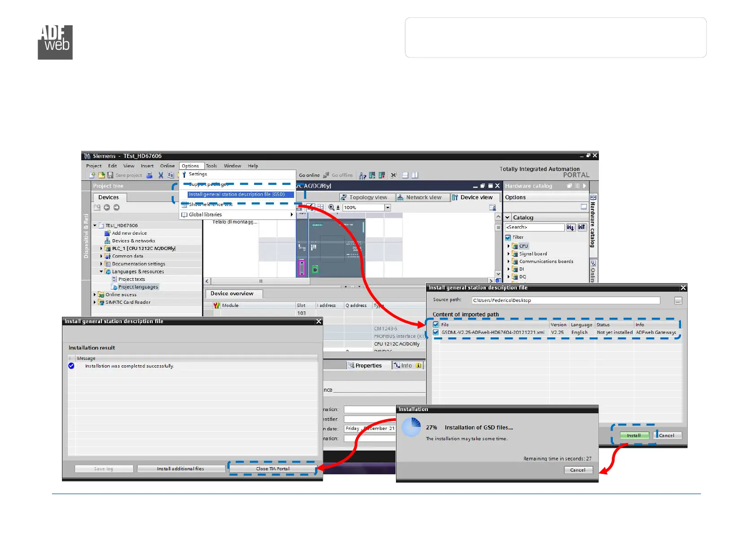The width and height of the screenshot is (756, 534).
Task: Toggle the File header select-all checkbox
Action: pyautogui.click(x=435, y=324)
